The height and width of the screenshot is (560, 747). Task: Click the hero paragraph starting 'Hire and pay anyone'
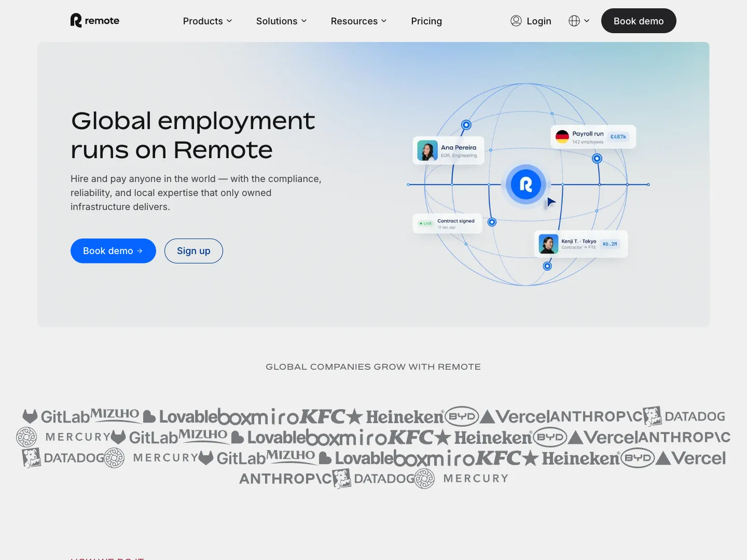196,193
